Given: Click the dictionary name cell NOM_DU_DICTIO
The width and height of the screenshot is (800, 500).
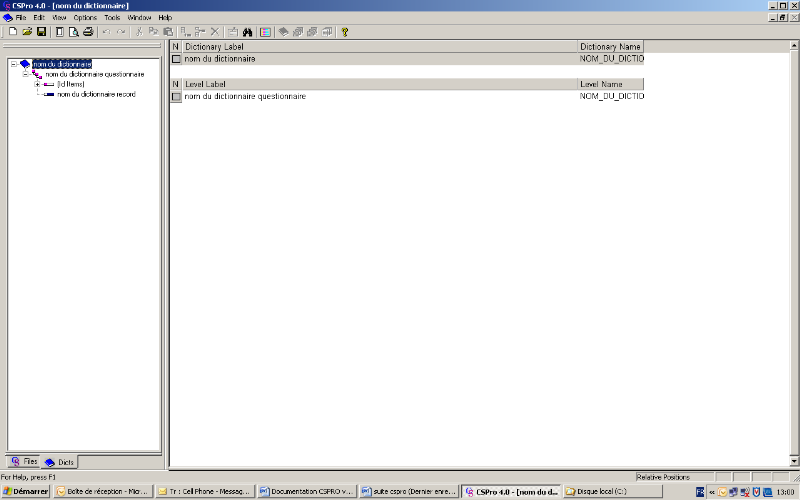Looking at the screenshot, I should (x=611, y=59).
